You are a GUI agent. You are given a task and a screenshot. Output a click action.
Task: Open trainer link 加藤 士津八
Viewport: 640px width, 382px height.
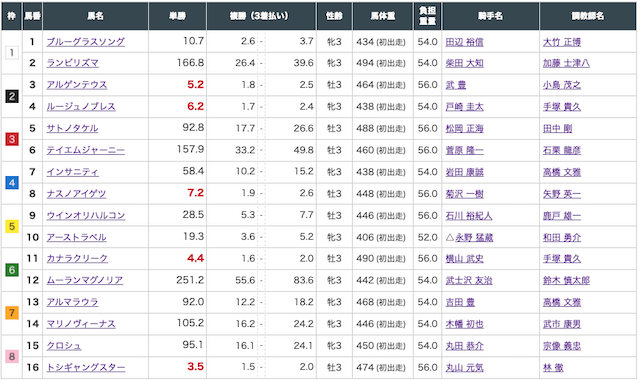click(x=566, y=63)
